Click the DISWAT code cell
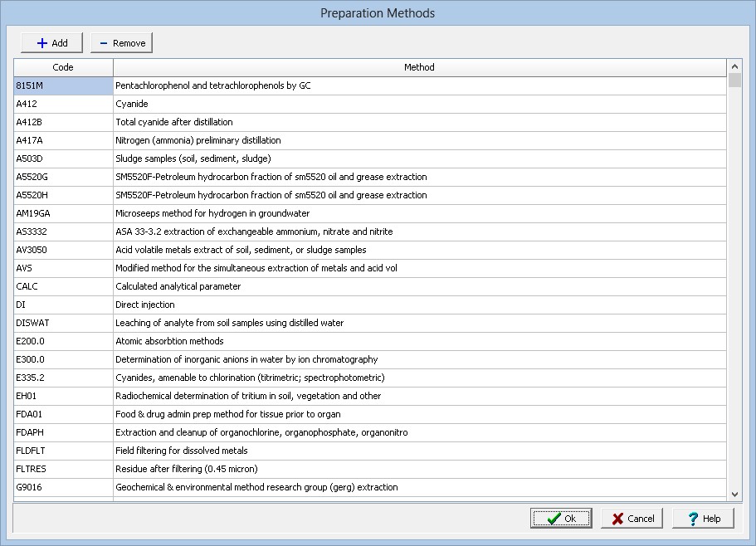 pyautogui.click(x=63, y=323)
